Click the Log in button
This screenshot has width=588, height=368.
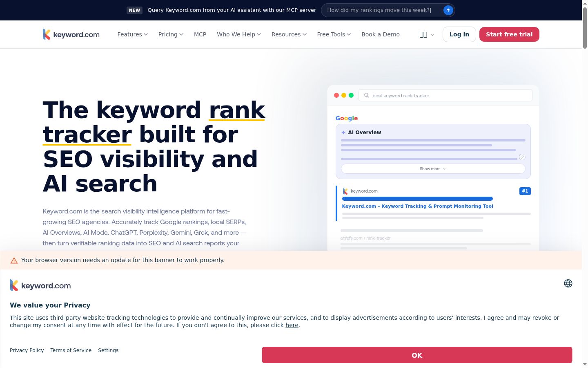459,34
